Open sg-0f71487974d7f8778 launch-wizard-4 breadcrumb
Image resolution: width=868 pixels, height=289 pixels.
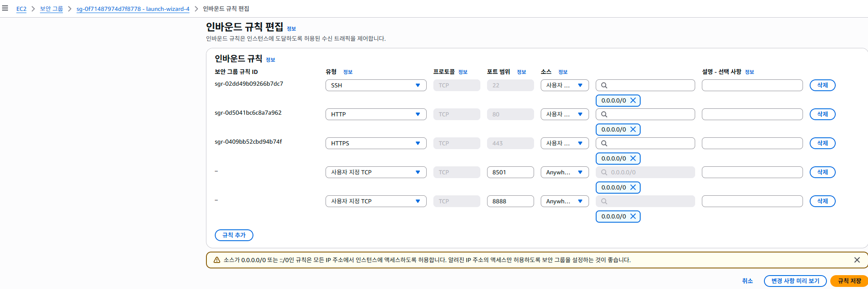[133, 9]
